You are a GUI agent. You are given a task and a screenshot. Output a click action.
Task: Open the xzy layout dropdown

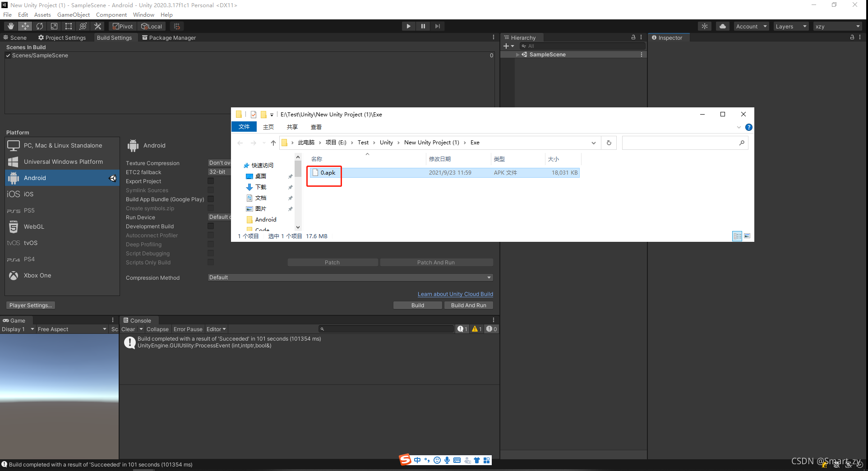[x=838, y=26]
